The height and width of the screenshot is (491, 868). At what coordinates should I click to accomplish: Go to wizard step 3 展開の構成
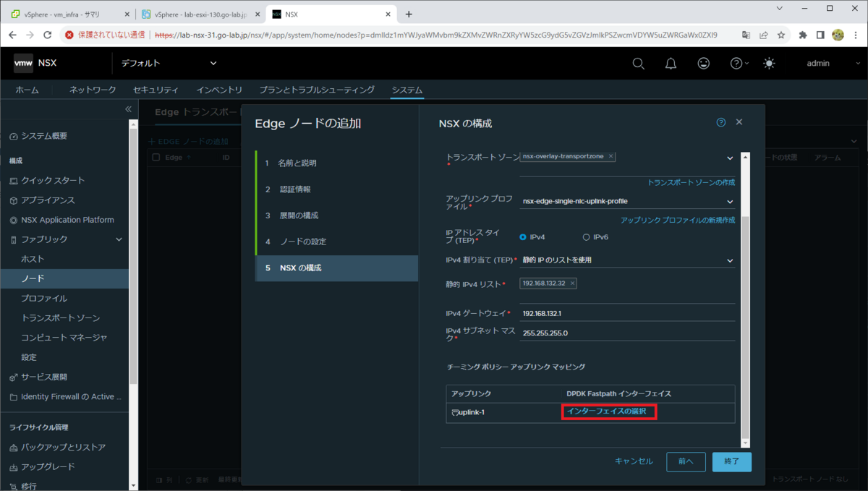(x=337, y=215)
